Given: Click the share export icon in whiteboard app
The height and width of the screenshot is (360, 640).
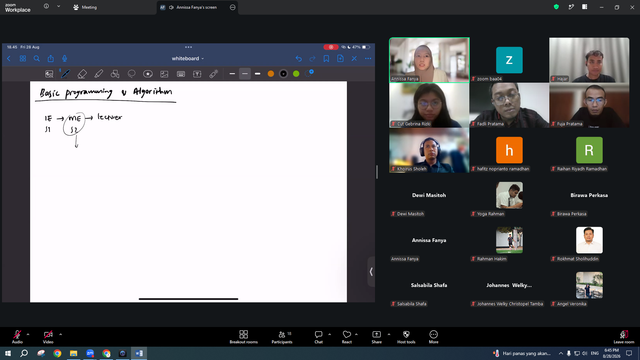Looking at the screenshot, I should click(x=51, y=59).
